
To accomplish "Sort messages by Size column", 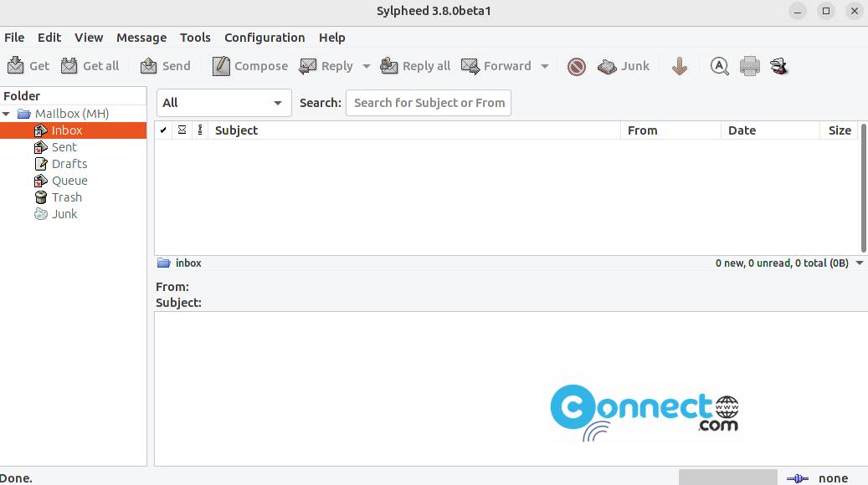I will 840,130.
